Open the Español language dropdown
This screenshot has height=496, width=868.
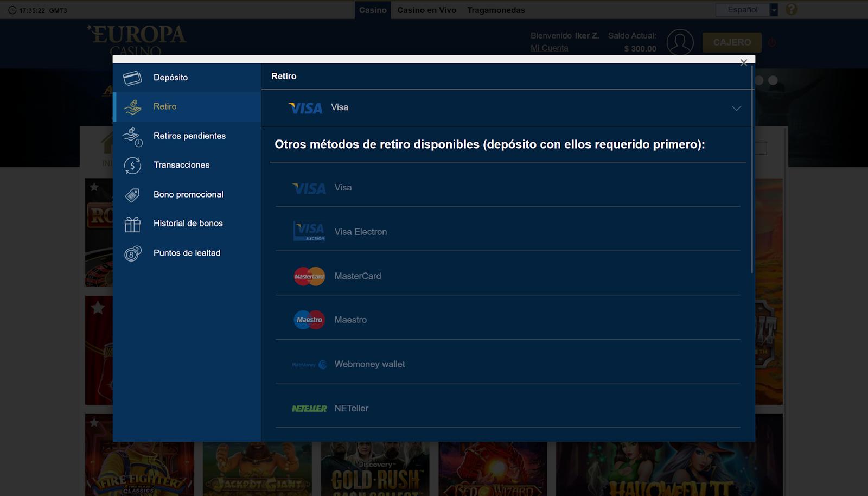[746, 10]
